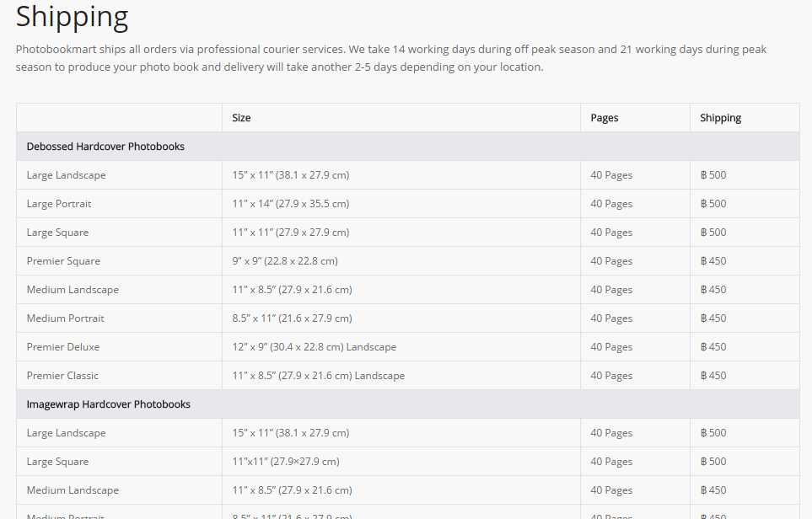
Task: Click the shipping price for Premier Square
Action: (713, 261)
